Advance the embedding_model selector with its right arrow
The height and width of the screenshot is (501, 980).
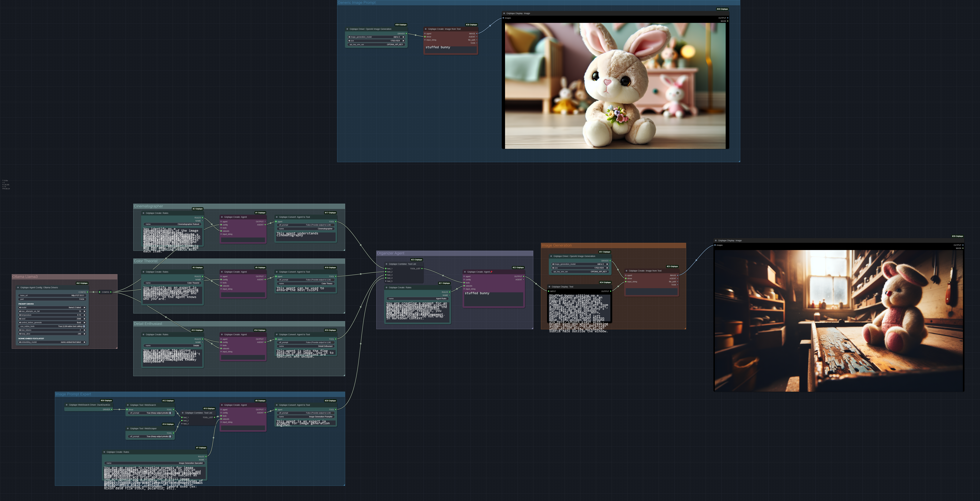click(x=85, y=342)
